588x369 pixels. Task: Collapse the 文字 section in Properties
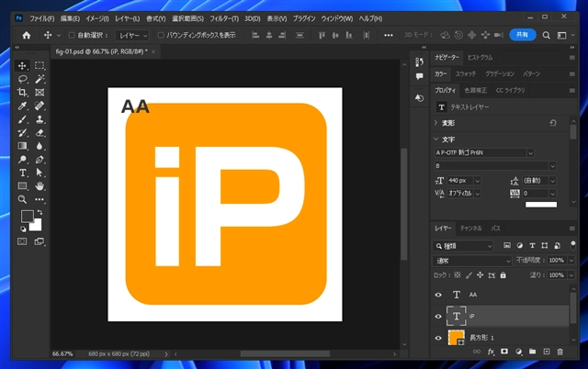[x=436, y=139]
